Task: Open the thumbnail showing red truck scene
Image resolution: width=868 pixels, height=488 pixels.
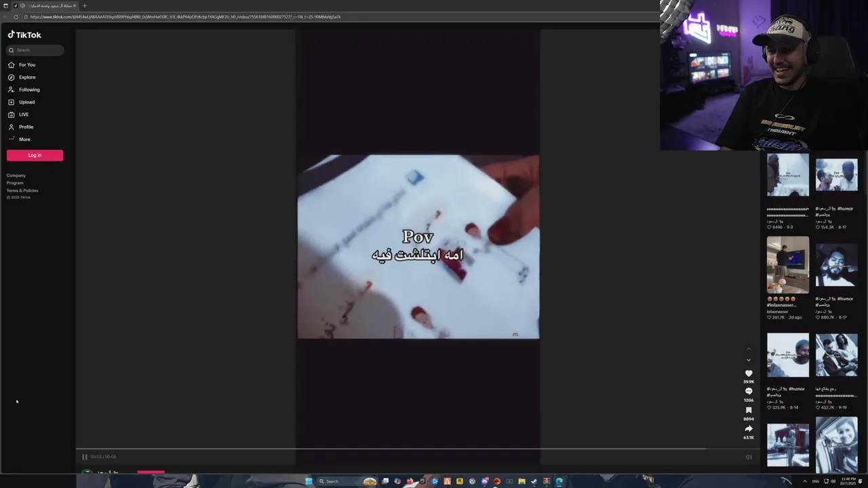Action: coord(788,445)
